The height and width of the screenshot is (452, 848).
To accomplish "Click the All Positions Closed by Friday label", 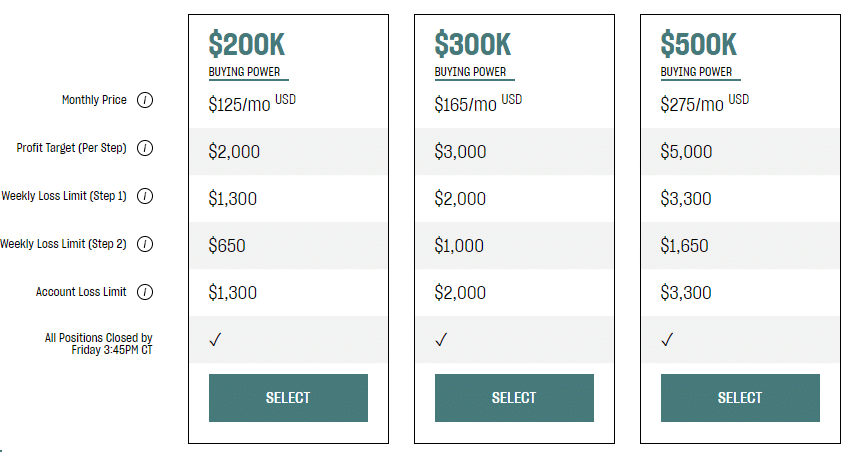I will [x=98, y=344].
